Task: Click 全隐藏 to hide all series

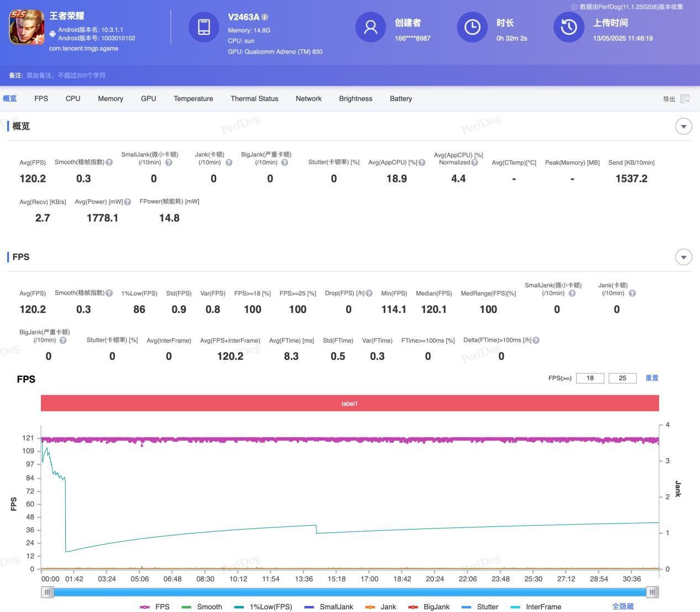Action: 623,606
